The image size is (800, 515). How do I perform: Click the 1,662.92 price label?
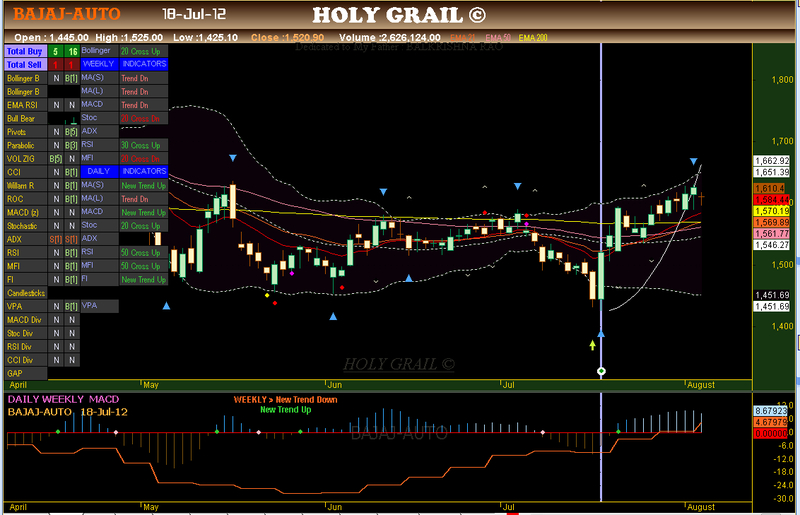[772, 161]
